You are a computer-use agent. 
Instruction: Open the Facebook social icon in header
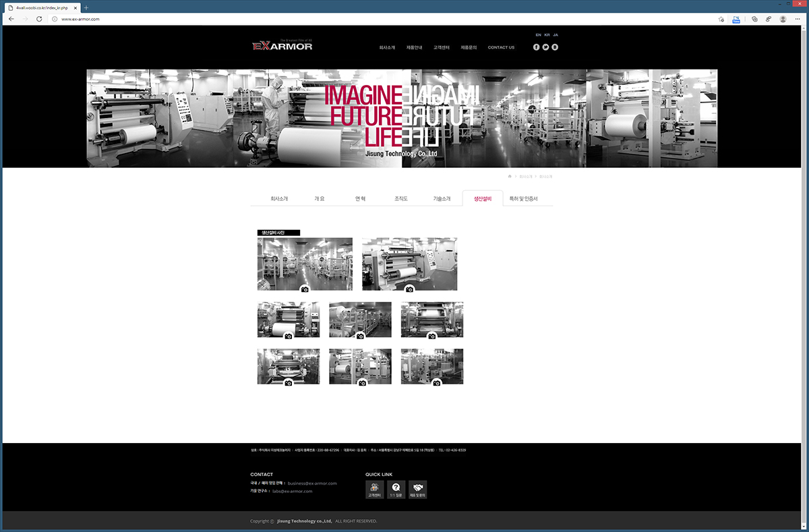point(537,47)
